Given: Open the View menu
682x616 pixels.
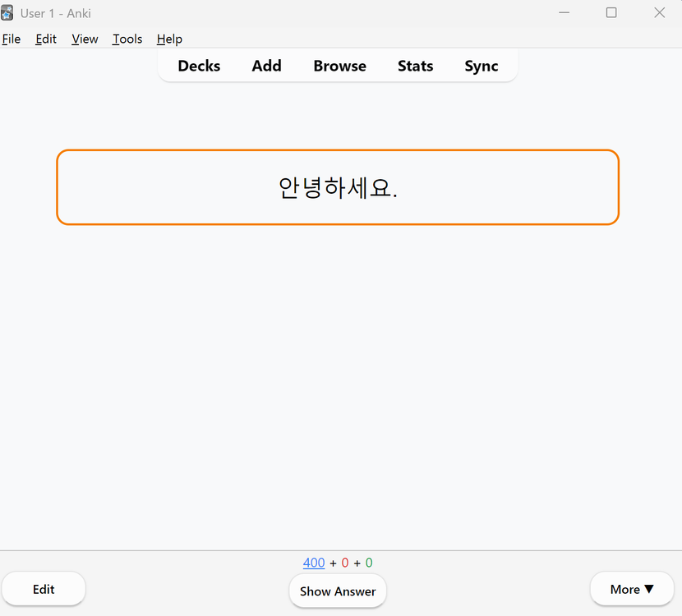Looking at the screenshot, I should [x=85, y=39].
